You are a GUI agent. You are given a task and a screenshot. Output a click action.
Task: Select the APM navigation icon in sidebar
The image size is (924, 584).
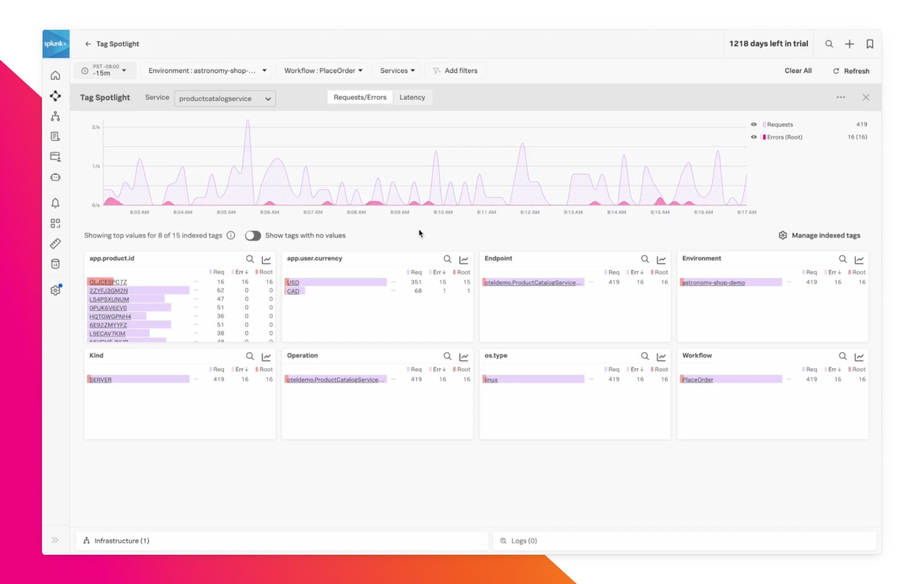[x=55, y=96]
